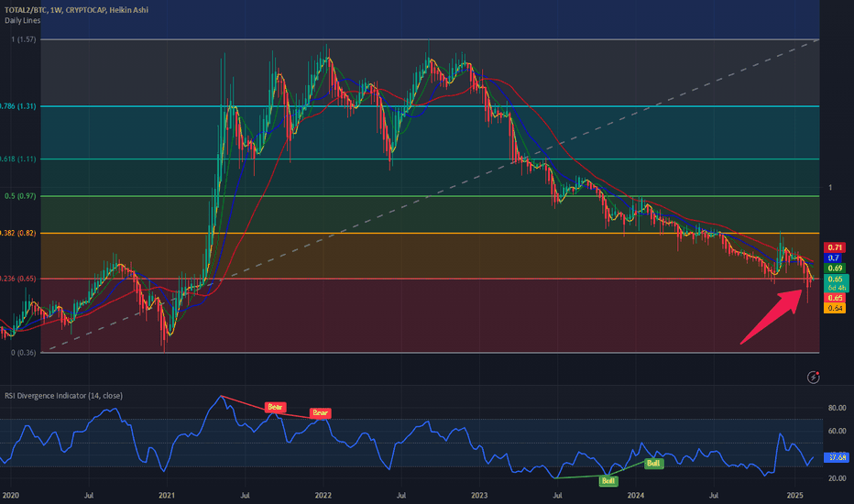Click the 2020 label on time axis
The image size is (854, 504).
pos(10,495)
